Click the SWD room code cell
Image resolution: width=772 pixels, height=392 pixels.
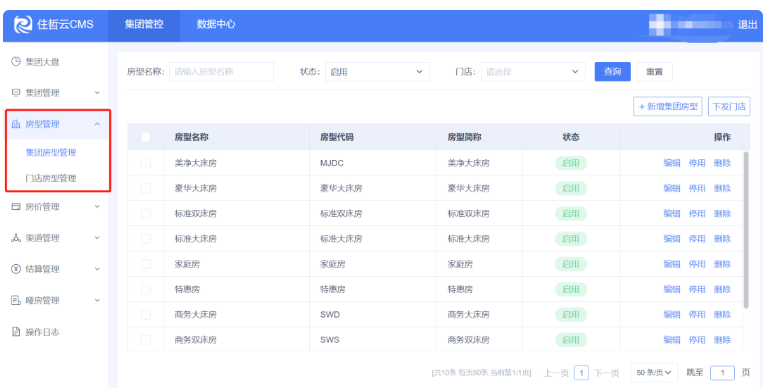point(330,314)
